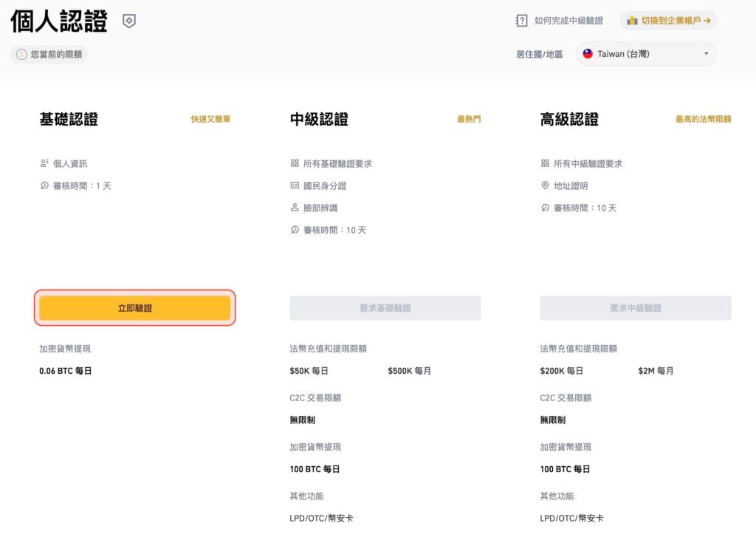Click the face icon beside 臉部辨識
Image resolution: width=756 pixels, height=540 pixels.
(x=295, y=208)
